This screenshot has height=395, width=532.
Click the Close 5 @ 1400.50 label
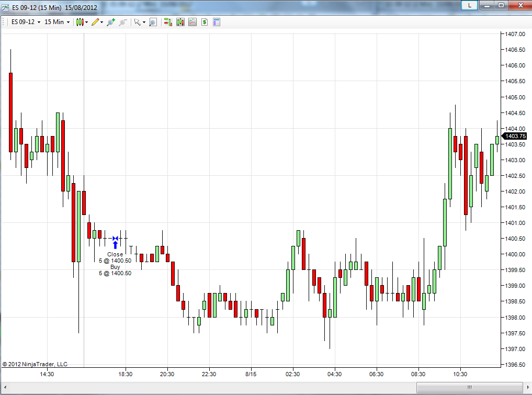coord(115,257)
